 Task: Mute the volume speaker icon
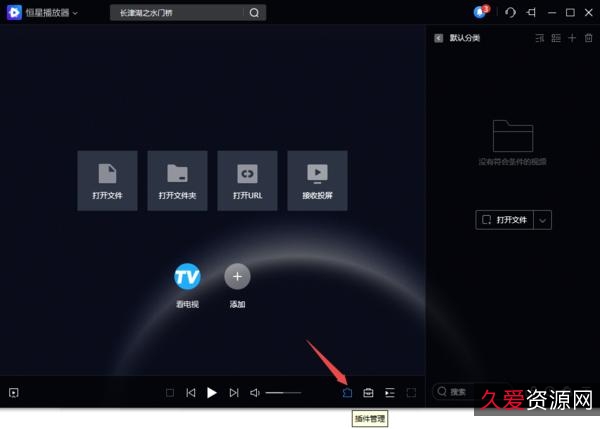click(255, 393)
